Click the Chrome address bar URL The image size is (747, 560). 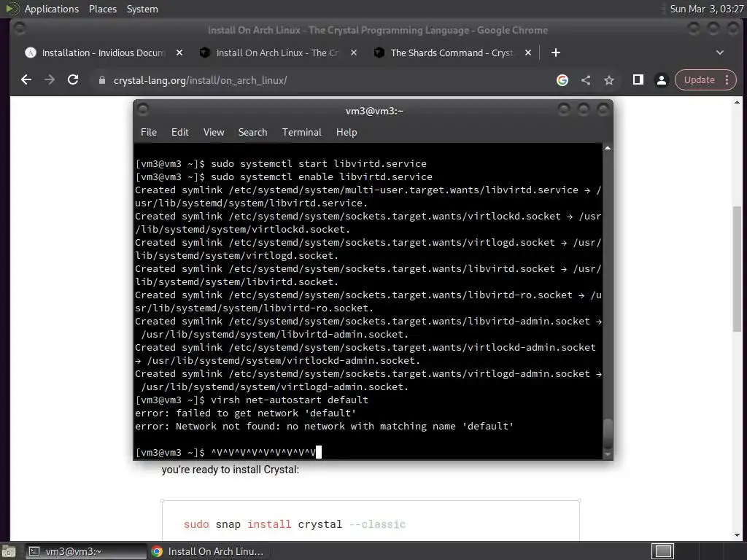(x=200, y=80)
